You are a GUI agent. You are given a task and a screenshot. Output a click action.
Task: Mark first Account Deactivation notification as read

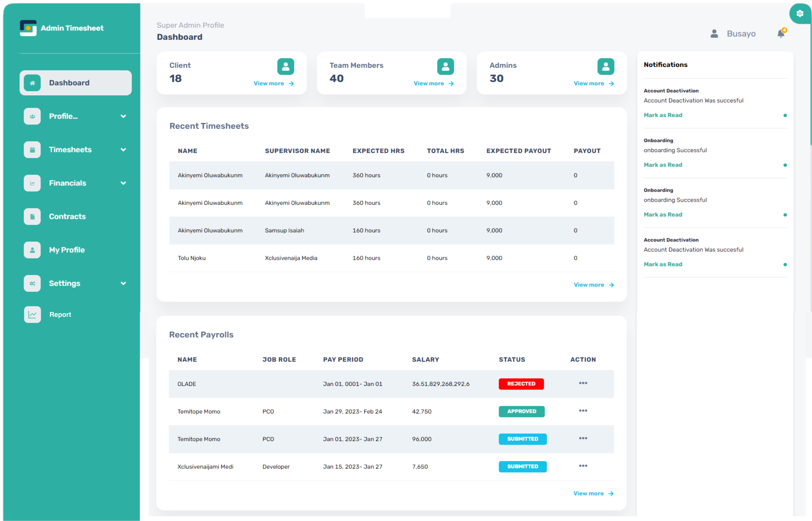pyautogui.click(x=663, y=115)
